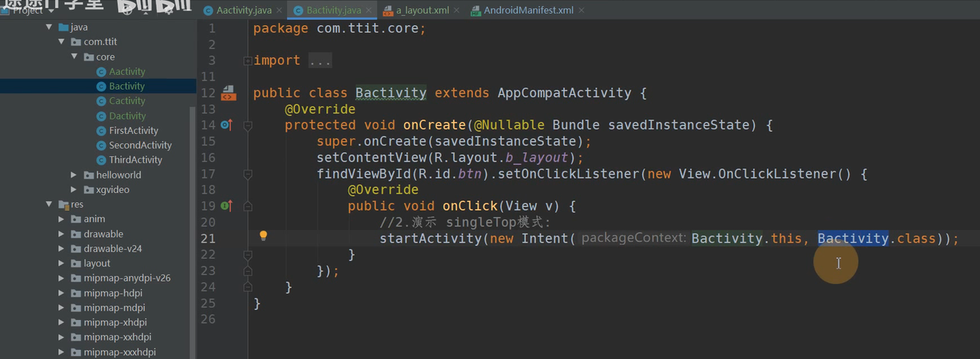Open the AndroidManifest.xml tab
The image size is (980, 359).
(x=528, y=11)
